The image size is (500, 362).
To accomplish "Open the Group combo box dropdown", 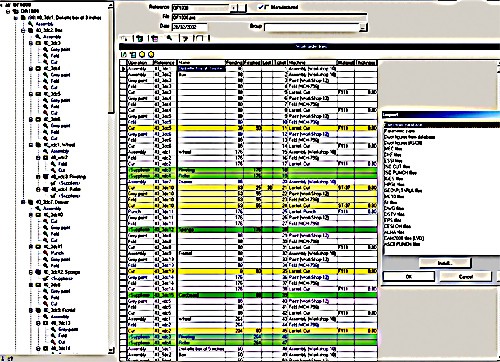I will point(363,27).
